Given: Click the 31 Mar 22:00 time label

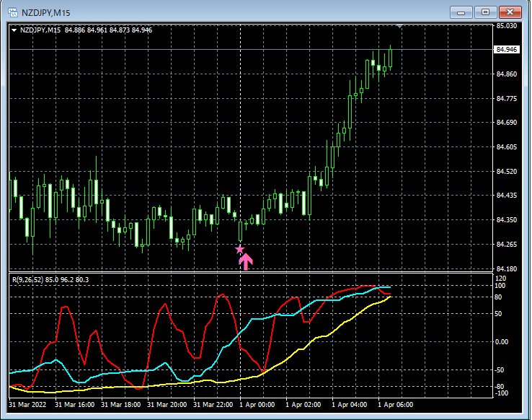Looking at the screenshot, I should click(213, 405).
